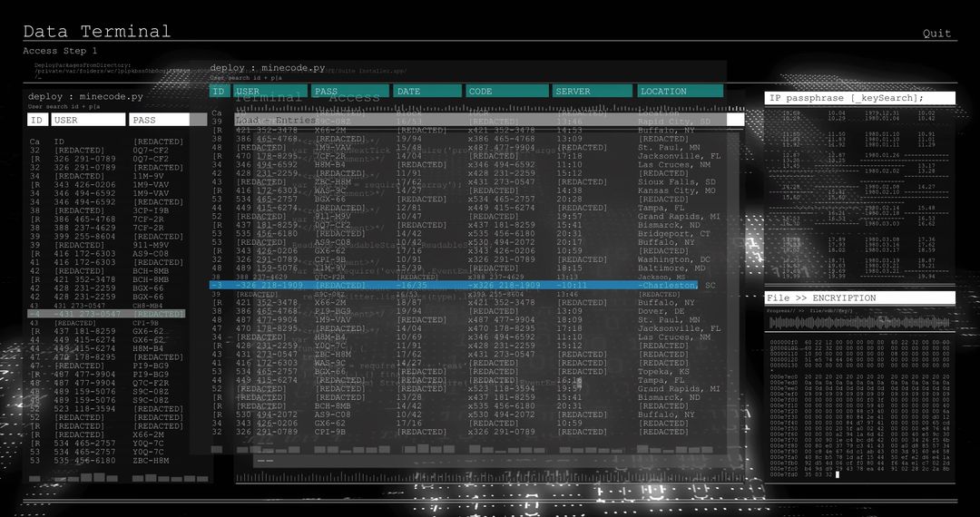Click date 1979.12.31 in passphrase panel

point(883,113)
